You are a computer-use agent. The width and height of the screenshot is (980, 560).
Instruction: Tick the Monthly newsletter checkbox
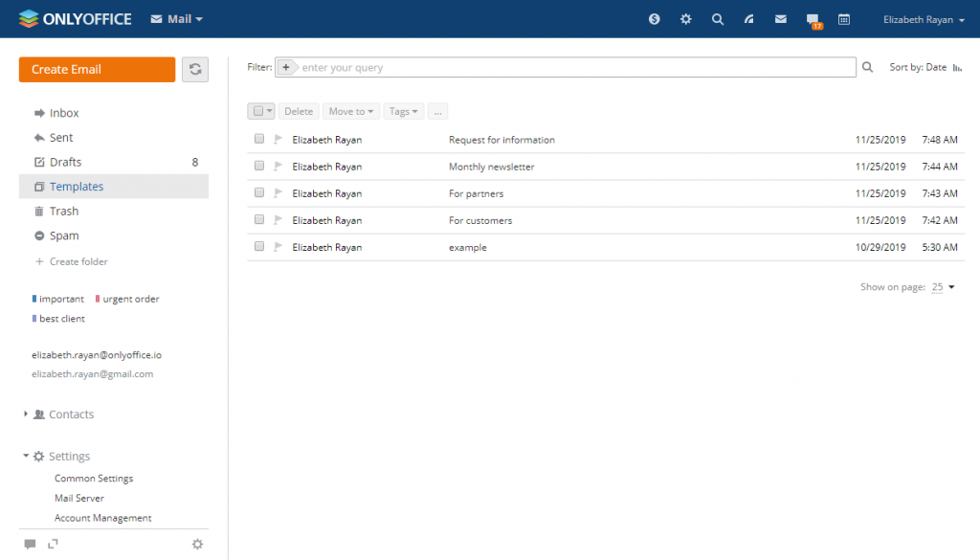pyautogui.click(x=258, y=166)
